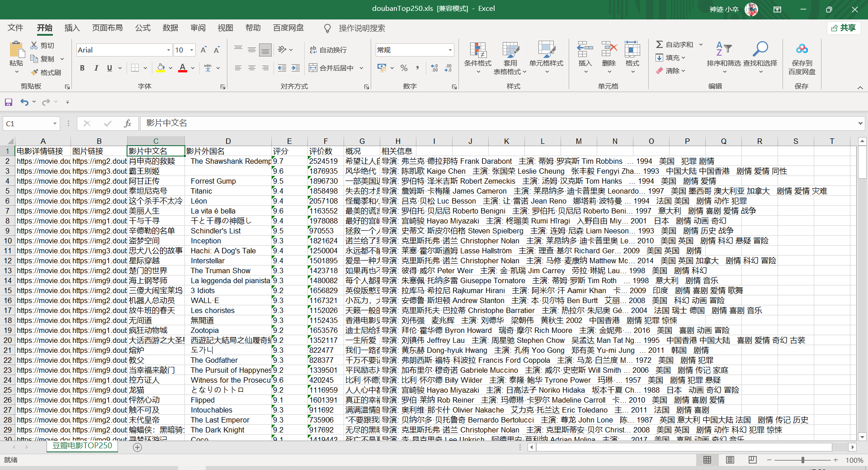Apply percent style format
The image size is (868, 470).
point(404,68)
